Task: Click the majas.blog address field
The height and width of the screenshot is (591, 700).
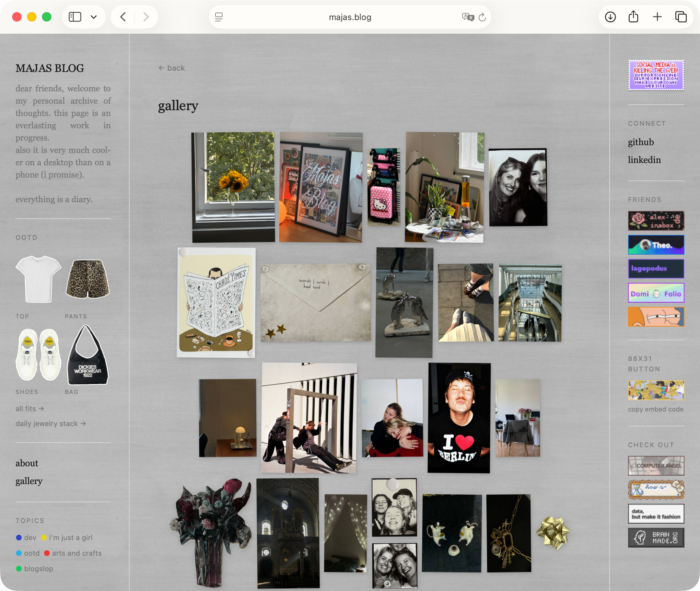Action: 350,17
